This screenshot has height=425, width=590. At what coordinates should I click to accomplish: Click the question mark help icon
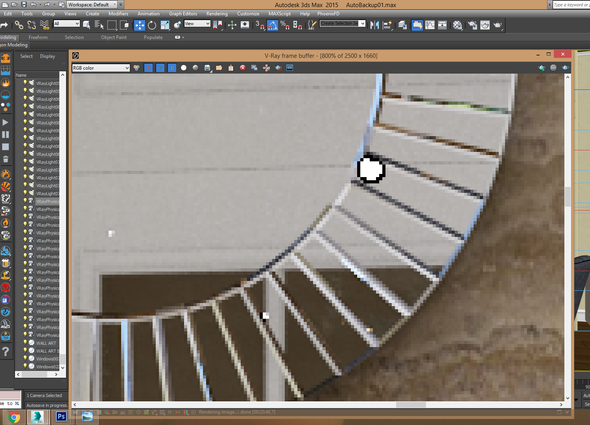pos(5,351)
